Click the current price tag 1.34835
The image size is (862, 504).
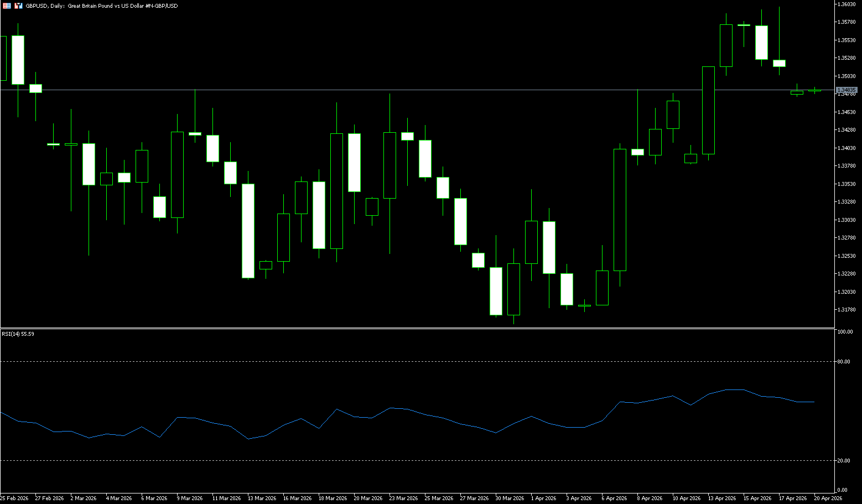pos(846,90)
